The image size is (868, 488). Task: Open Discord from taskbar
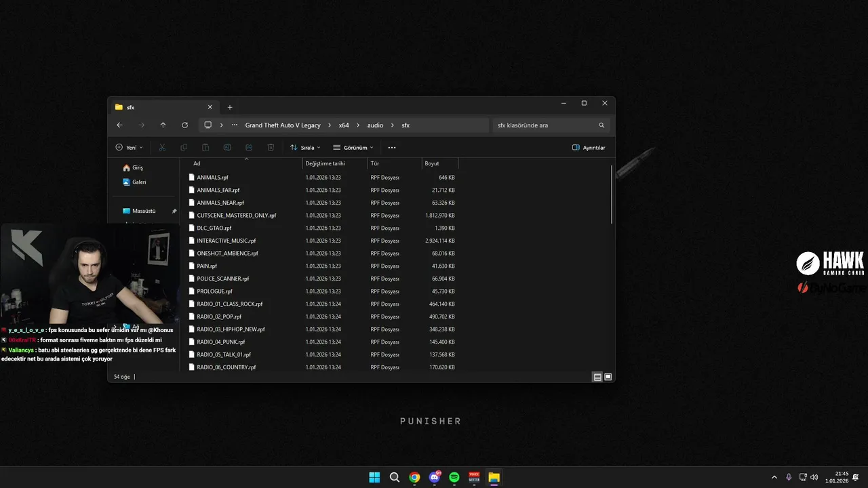pos(435,477)
